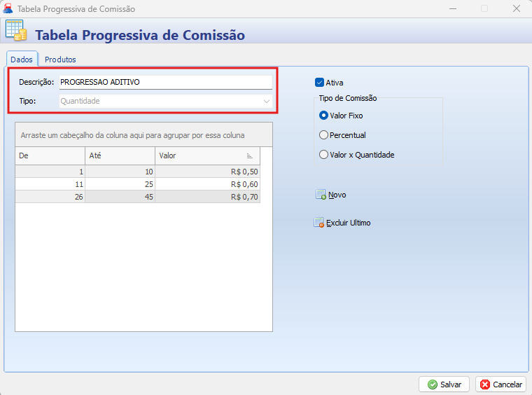Switch to the Produtos tab

60,60
